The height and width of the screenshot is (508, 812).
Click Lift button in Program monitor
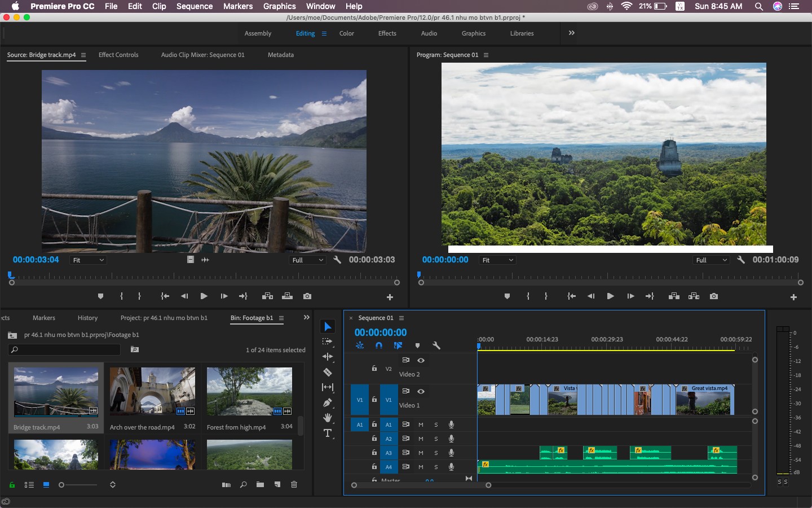click(674, 296)
